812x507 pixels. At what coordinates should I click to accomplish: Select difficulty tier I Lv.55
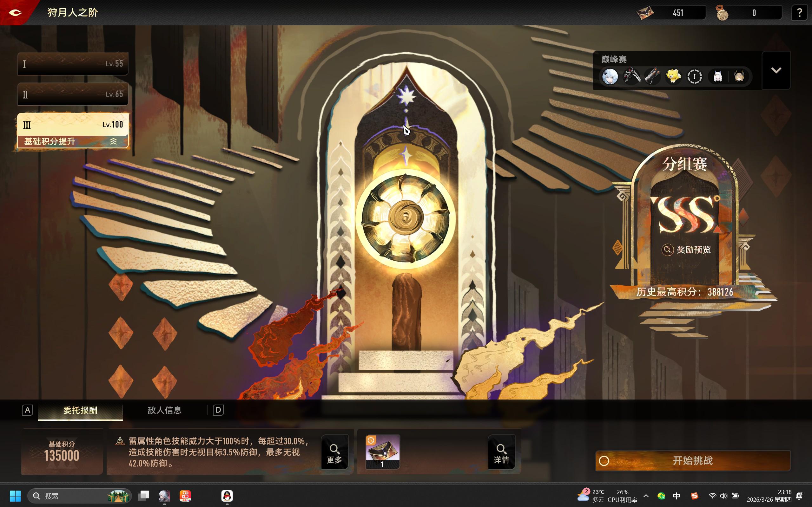click(73, 63)
